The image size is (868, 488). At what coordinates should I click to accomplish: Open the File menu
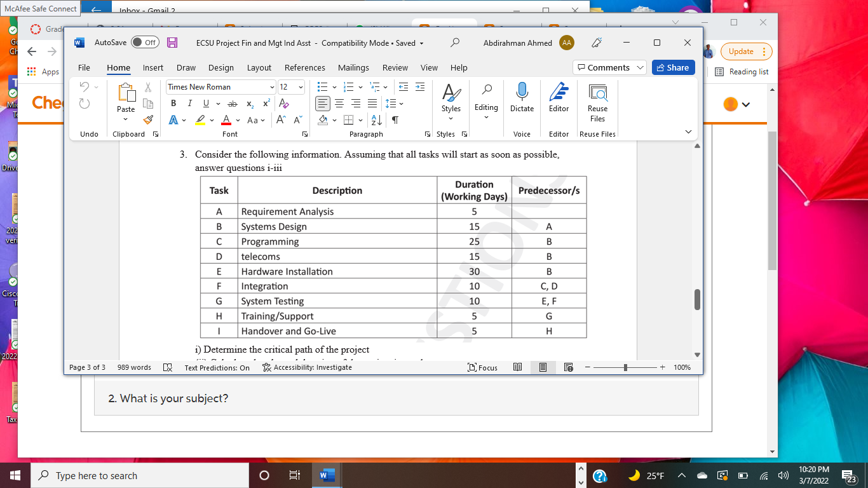pos(84,67)
